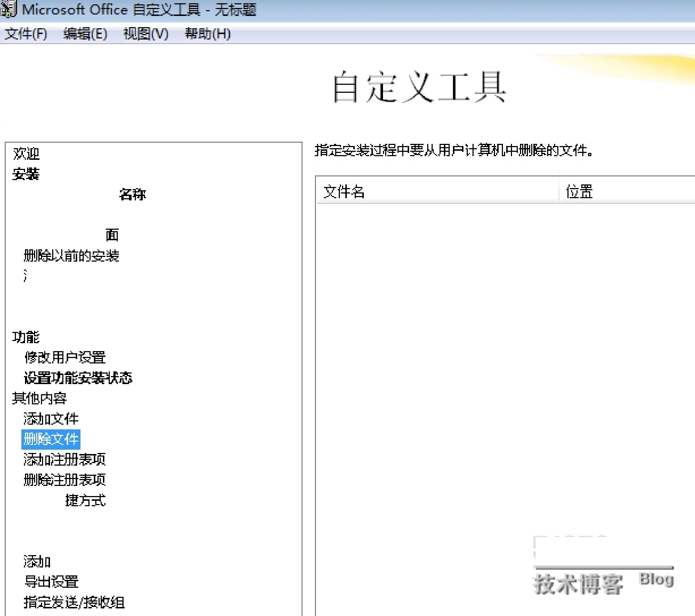Select 欢迎 in the navigation tree
The width and height of the screenshot is (695, 616).
(x=26, y=154)
